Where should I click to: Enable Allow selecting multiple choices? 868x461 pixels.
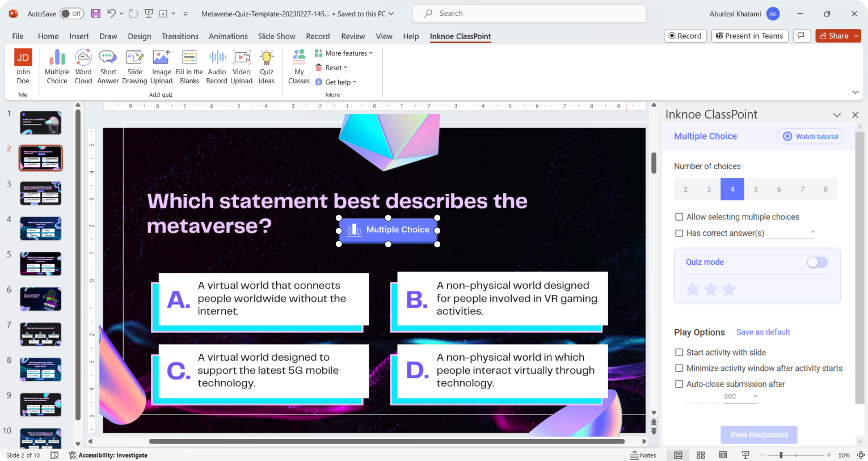coord(679,217)
